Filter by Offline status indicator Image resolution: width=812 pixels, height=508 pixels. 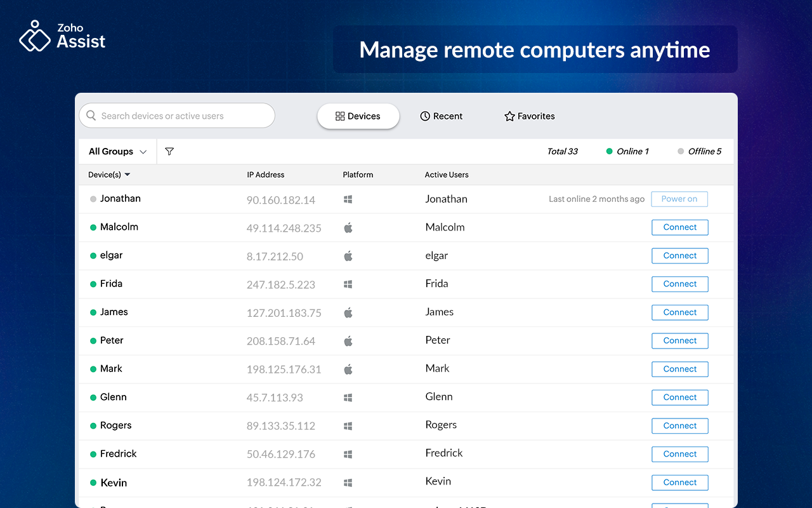coord(699,152)
